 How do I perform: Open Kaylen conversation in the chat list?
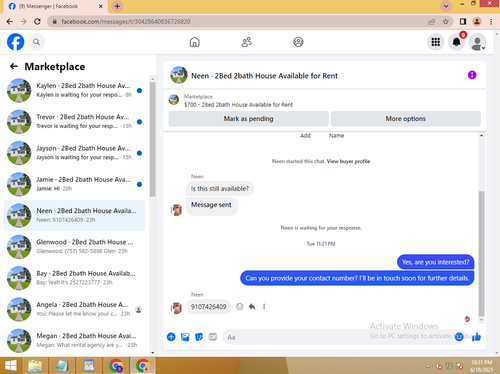[x=74, y=90]
